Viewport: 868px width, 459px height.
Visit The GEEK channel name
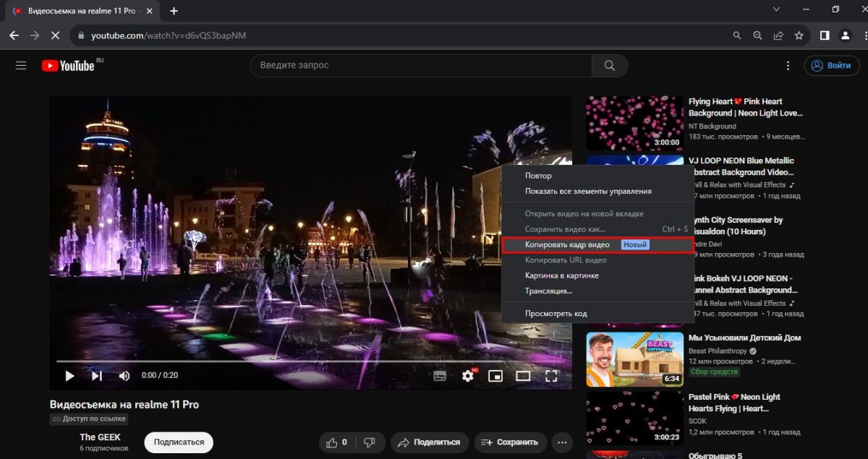tap(100, 437)
